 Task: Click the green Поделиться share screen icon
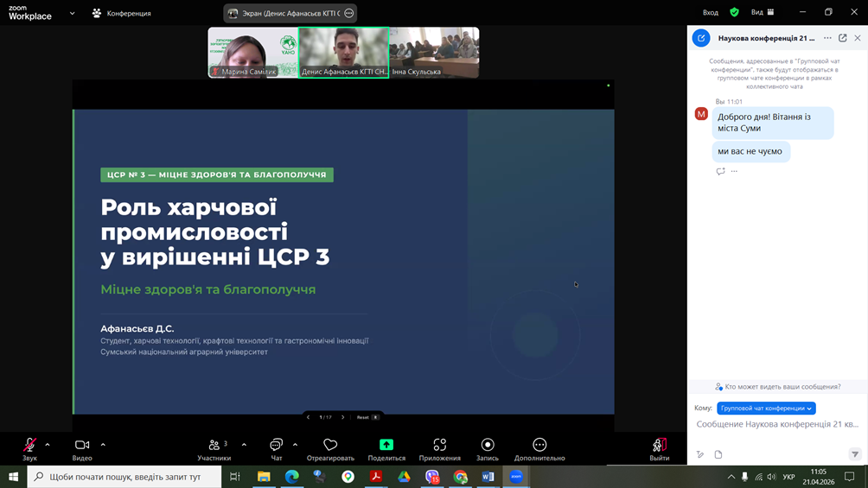(x=386, y=445)
